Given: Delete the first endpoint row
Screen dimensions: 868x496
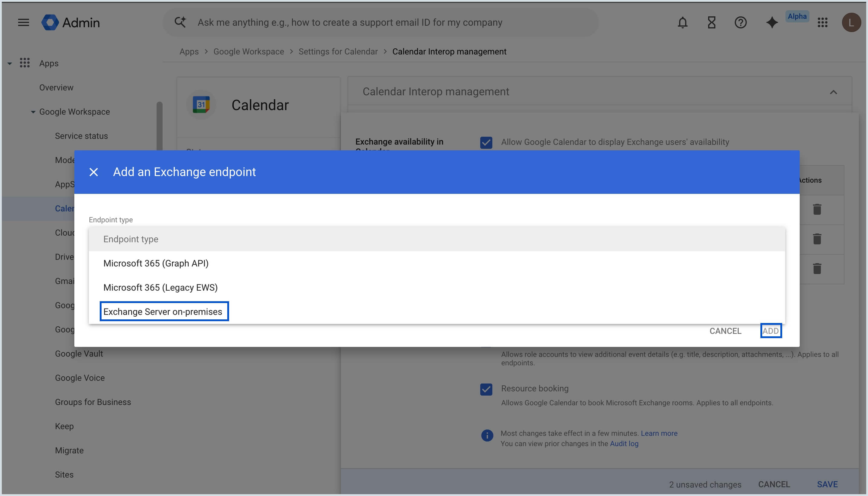Looking at the screenshot, I should click(x=817, y=209).
